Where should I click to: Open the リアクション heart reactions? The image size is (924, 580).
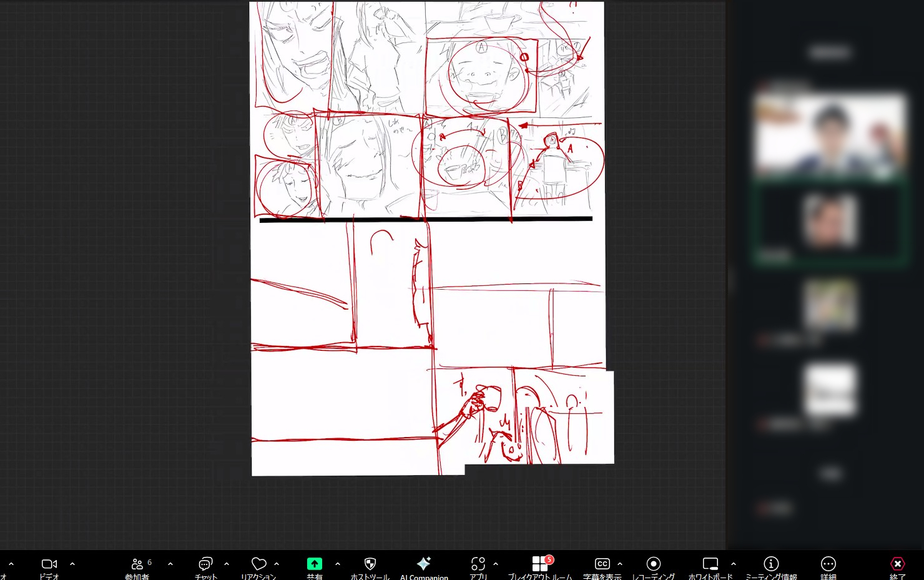point(258,564)
